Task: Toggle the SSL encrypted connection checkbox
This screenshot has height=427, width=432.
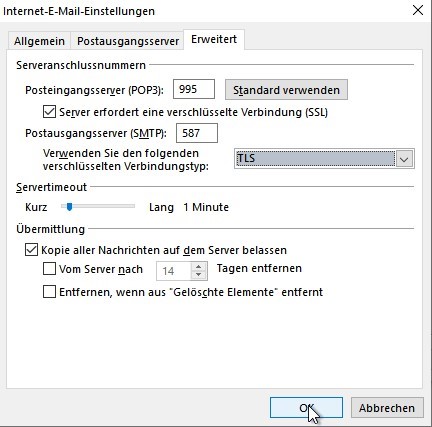Action: coord(49,112)
